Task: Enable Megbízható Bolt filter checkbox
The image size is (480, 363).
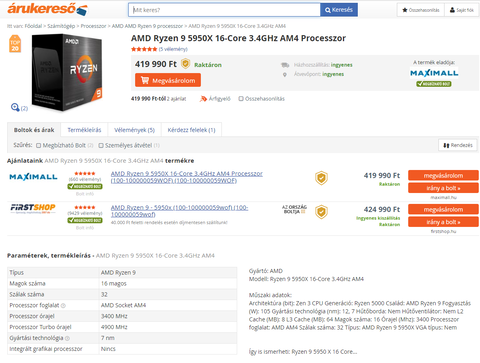Action: coord(39,145)
